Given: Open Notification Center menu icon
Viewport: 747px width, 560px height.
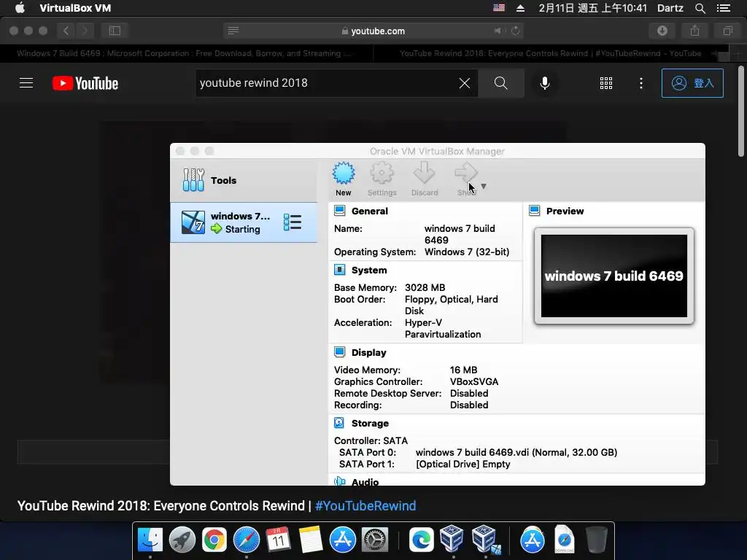Looking at the screenshot, I should click(724, 8).
